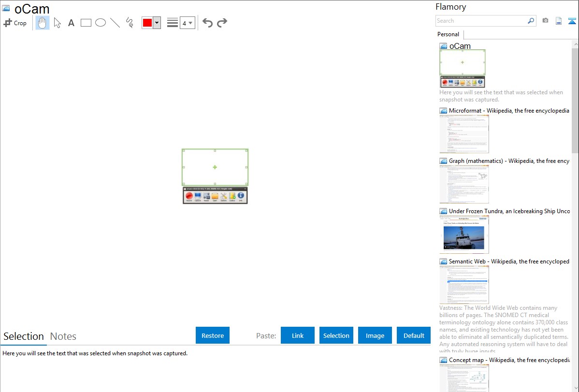Image resolution: width=579 pixels, height=392 pixels.
Task: Click the oCam entry title in sidebar
Action: click(x=460, y=46)
